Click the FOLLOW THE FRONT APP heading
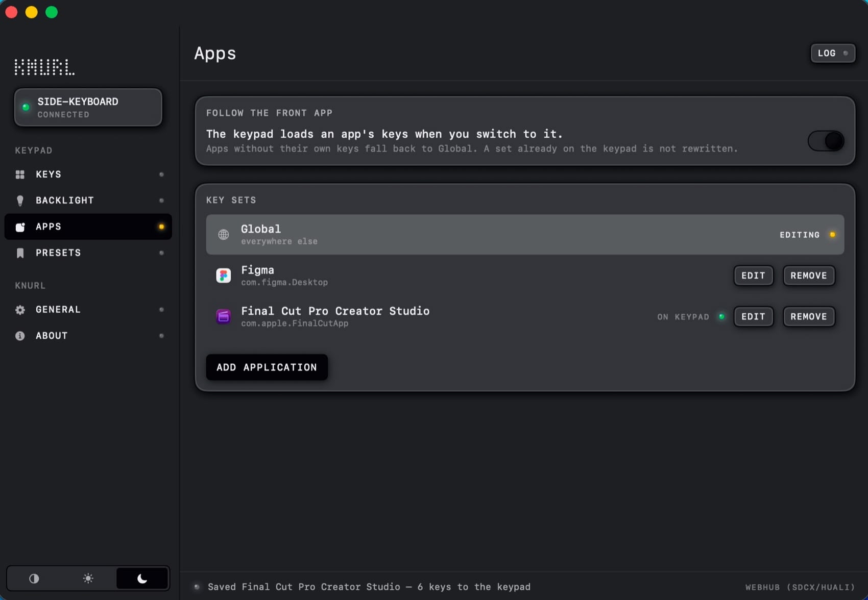Screen dimensions: 868x600 [x=269, y=113]
